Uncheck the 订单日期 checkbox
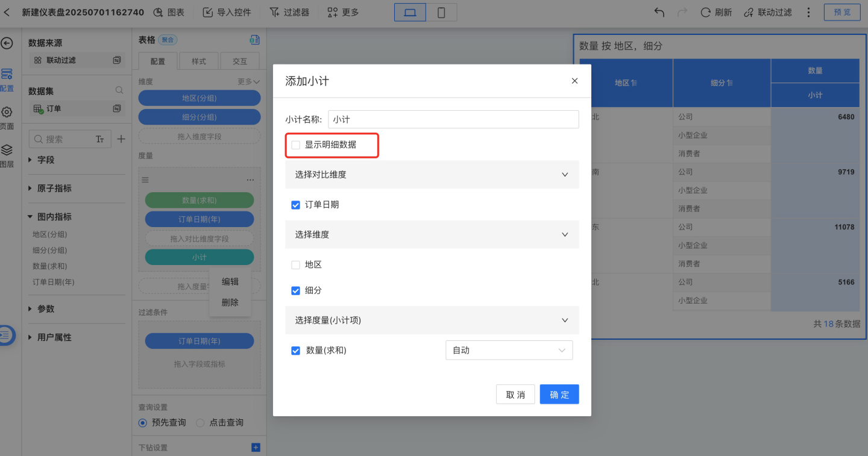Image resolution: width=868 pixels, height=456 pixels. pos(295,205)
